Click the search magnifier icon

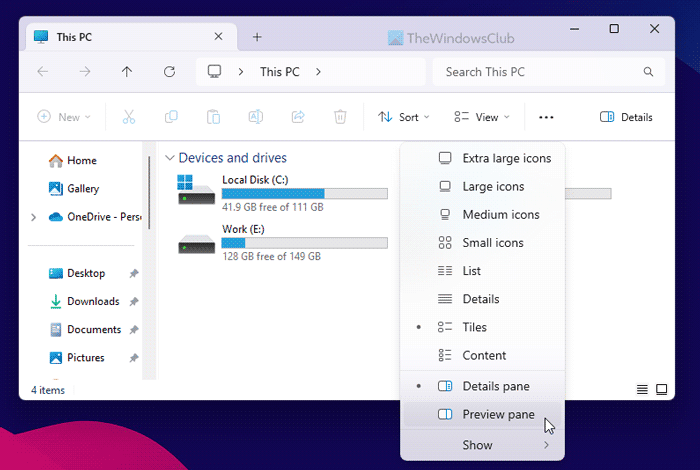tap(648, 71)
